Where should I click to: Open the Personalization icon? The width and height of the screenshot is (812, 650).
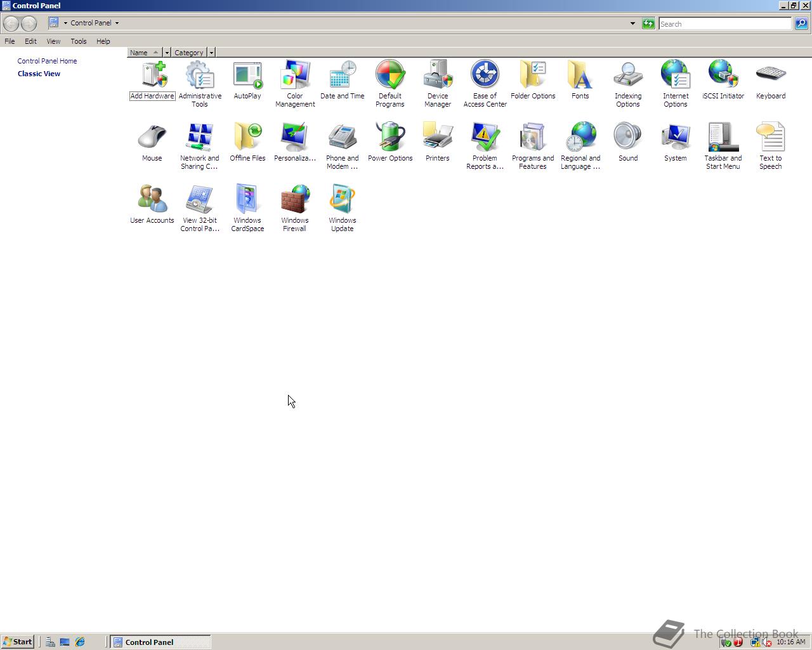click(x=295, y=142)
